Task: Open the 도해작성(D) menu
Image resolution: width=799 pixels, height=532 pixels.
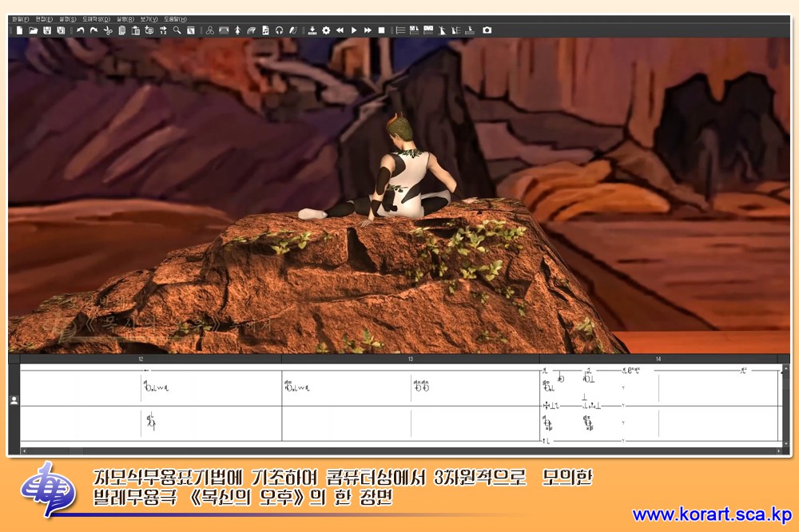Action: coord(97,19)
